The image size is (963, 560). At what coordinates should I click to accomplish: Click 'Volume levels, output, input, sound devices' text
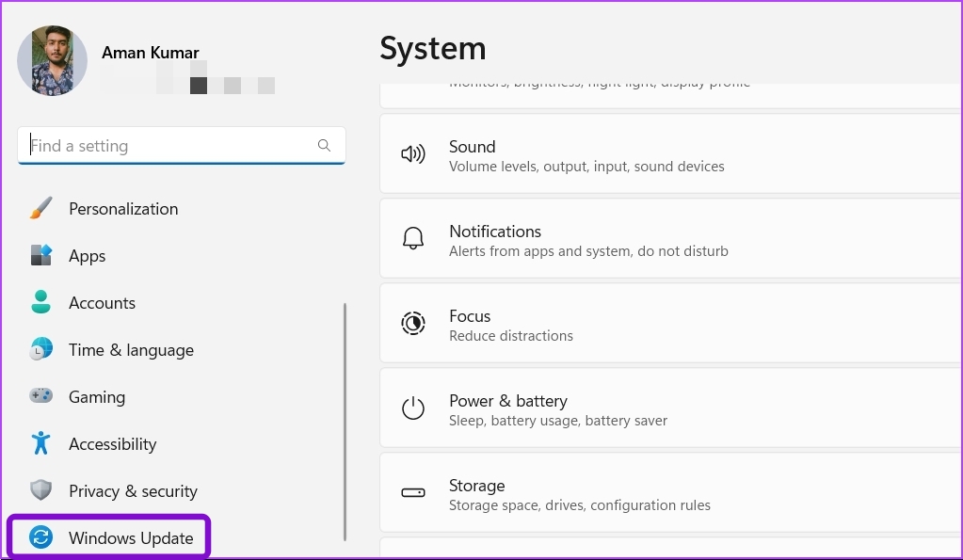586,167
